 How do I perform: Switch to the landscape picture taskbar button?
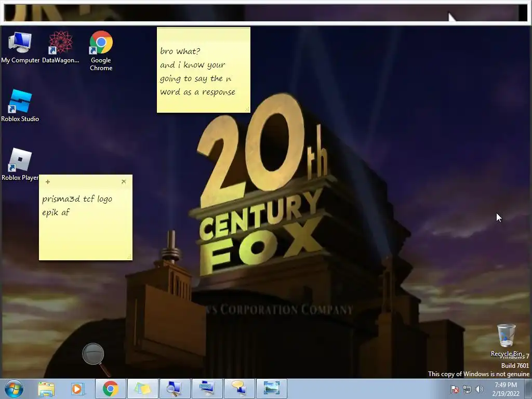coord(271,389)
